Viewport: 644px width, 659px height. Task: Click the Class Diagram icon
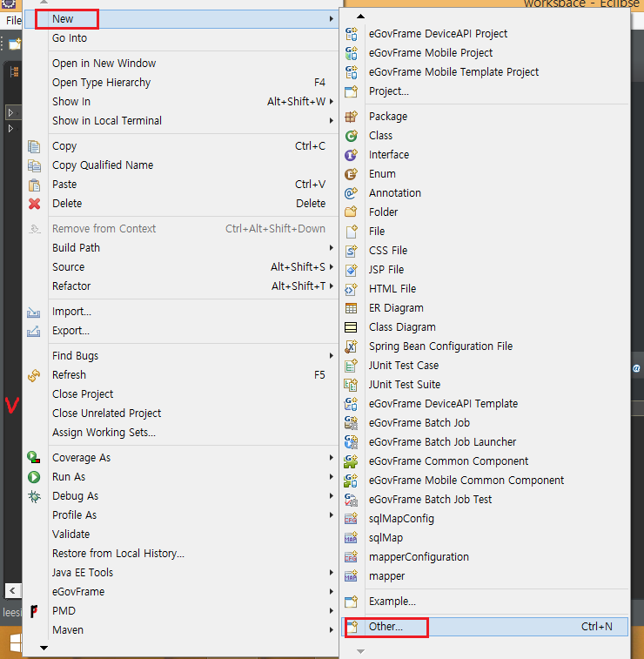point(352,327)
